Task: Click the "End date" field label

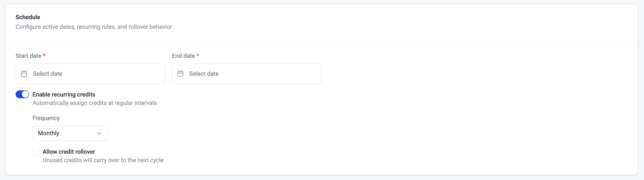Action: coord(183,56)
